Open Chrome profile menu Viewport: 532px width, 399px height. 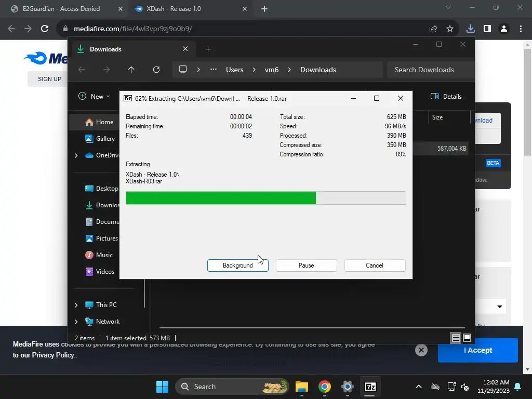coord(504,29)
